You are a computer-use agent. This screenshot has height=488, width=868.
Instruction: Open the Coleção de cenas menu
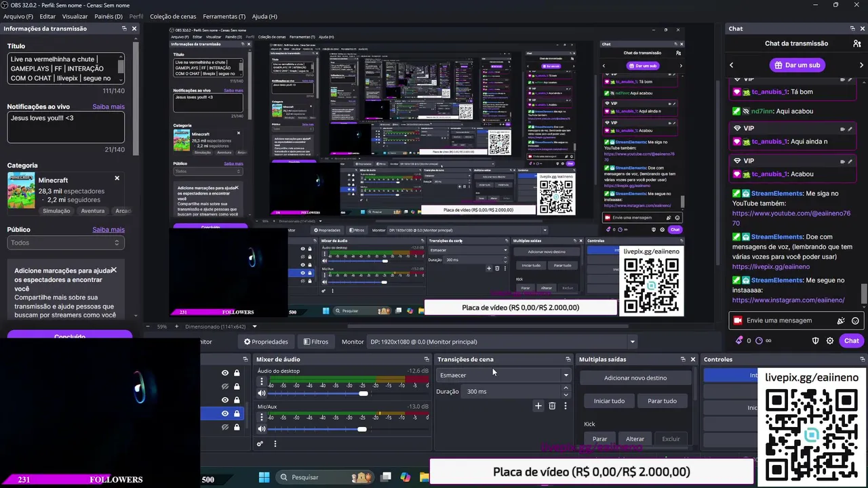(x=173, y=16)
